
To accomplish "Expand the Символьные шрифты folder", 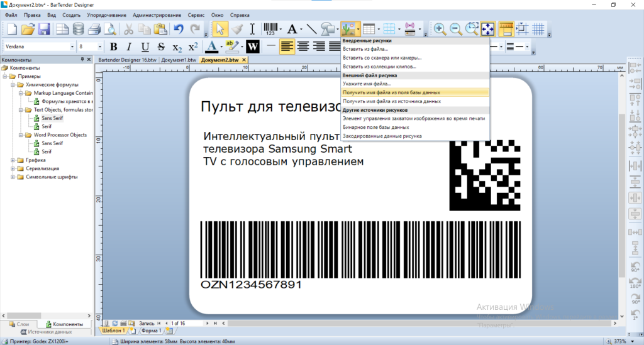I will tap(13, 177).
